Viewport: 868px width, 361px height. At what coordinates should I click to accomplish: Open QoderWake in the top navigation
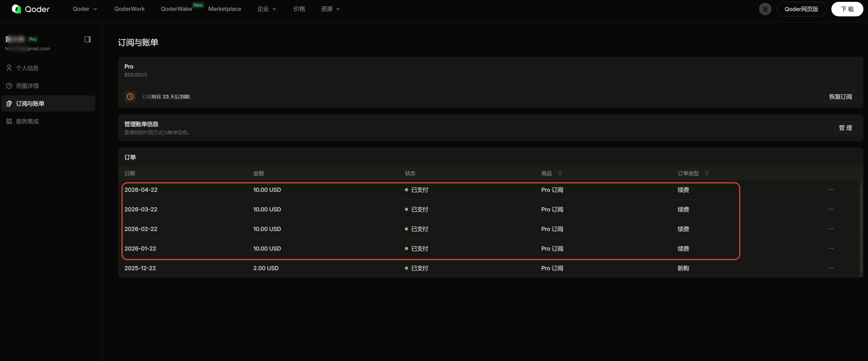pyautogui.click(x=176, y=9)
